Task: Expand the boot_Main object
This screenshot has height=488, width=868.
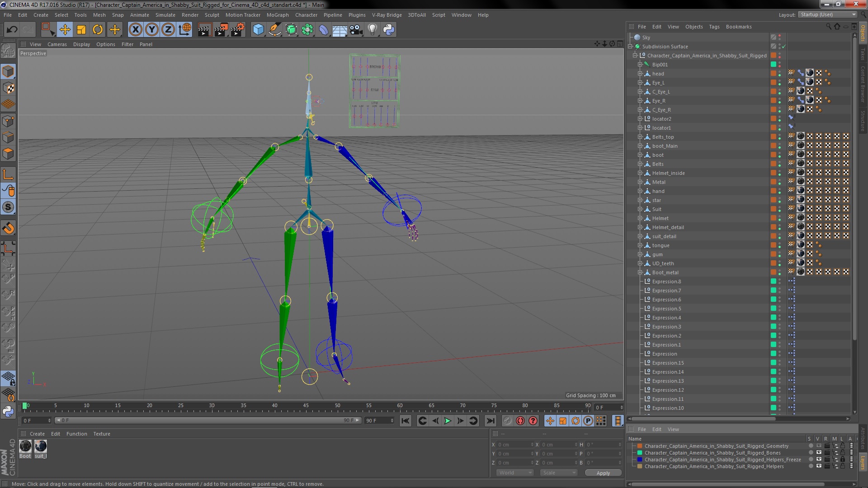Action: pos(640,146)
